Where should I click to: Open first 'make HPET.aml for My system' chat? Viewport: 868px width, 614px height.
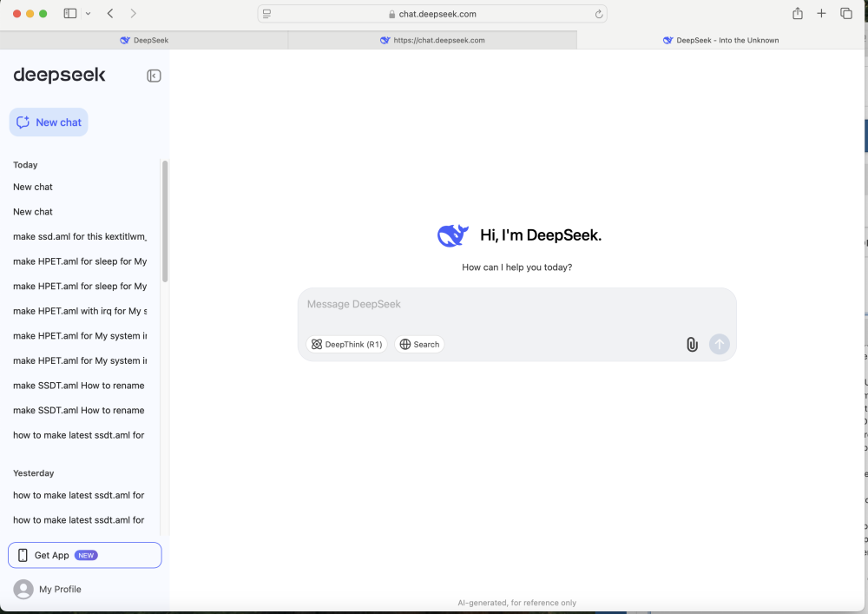pos(80,336)
